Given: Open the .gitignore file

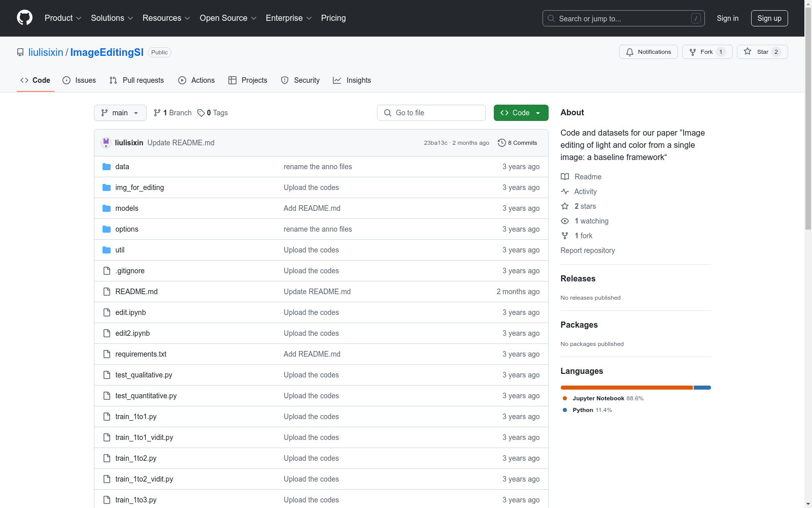Looking at the screenshot, I should (130, 271).
